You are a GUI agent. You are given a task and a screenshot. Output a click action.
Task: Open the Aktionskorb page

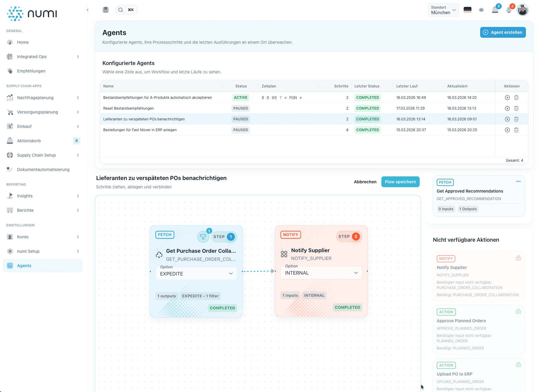(x=43, y=141)
